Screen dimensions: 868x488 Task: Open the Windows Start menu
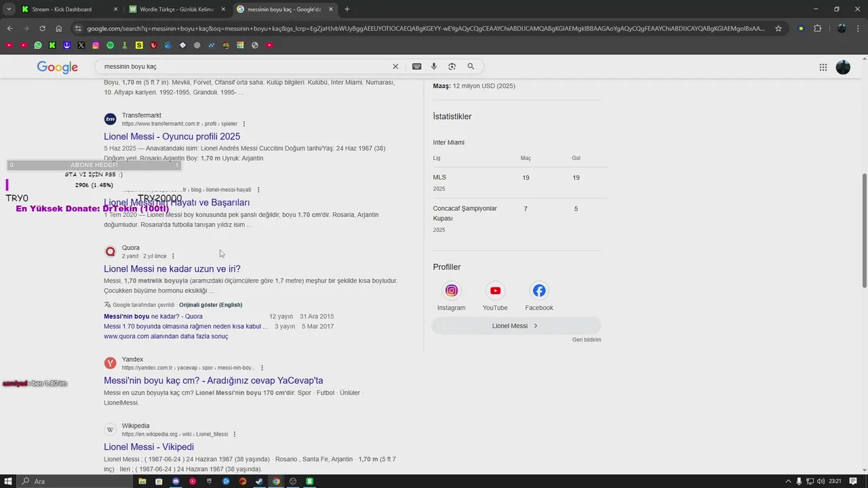(x=8, y=481)
